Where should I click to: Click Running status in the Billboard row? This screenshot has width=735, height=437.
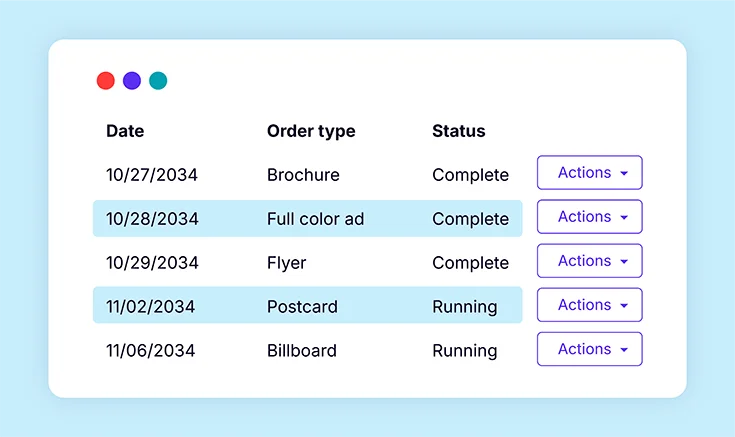pos(464,351)
